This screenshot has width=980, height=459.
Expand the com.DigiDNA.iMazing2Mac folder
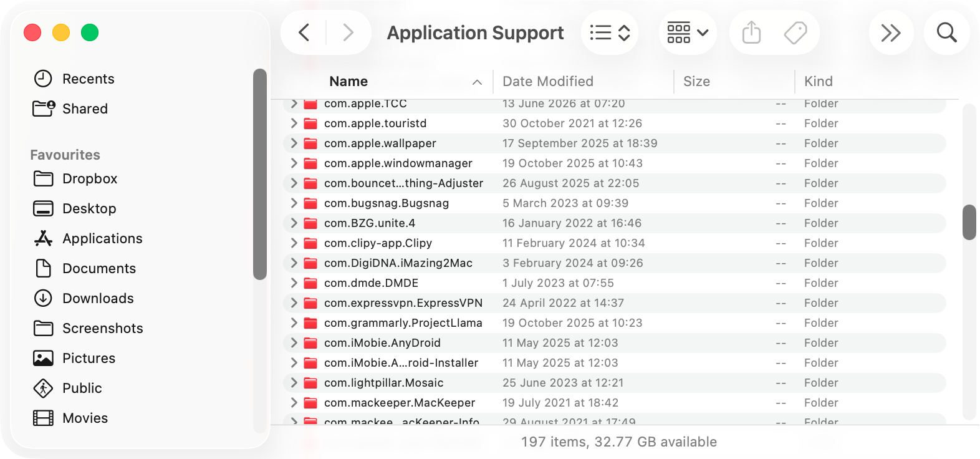click(x=294, y=263)
